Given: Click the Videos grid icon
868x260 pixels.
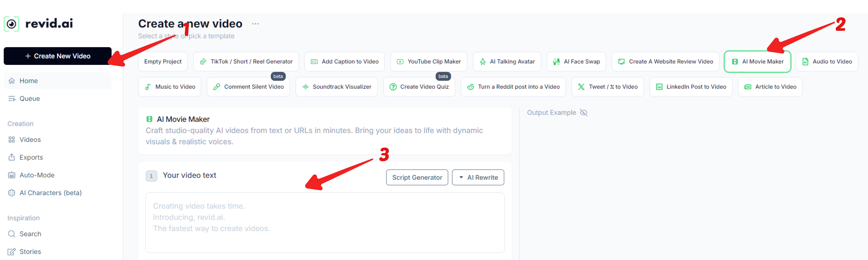Looking at the screenshot, I should point(12,140).
